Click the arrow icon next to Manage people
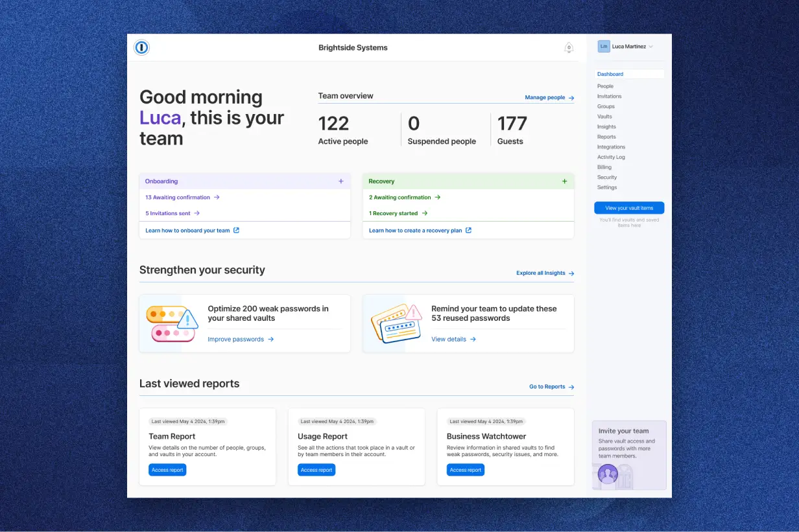799x532 pixels. tap(571, 97)
